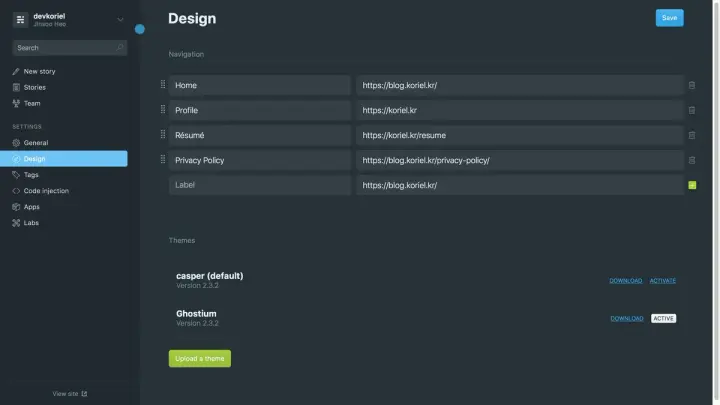This screenshot has height=405, width=720.
Task: Click the drag handle for the Profile row
Action: (163, 109)
